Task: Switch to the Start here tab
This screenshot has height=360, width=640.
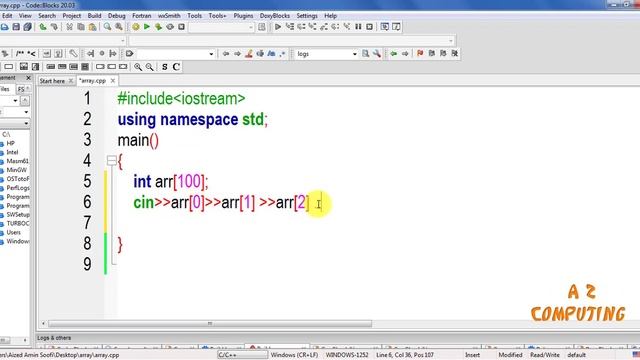Action: pyautogui.click(x=52, y=81)
